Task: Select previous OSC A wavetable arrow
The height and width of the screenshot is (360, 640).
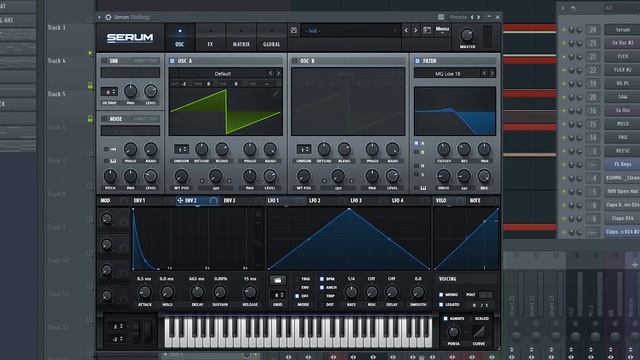Action: pos(270,73)
